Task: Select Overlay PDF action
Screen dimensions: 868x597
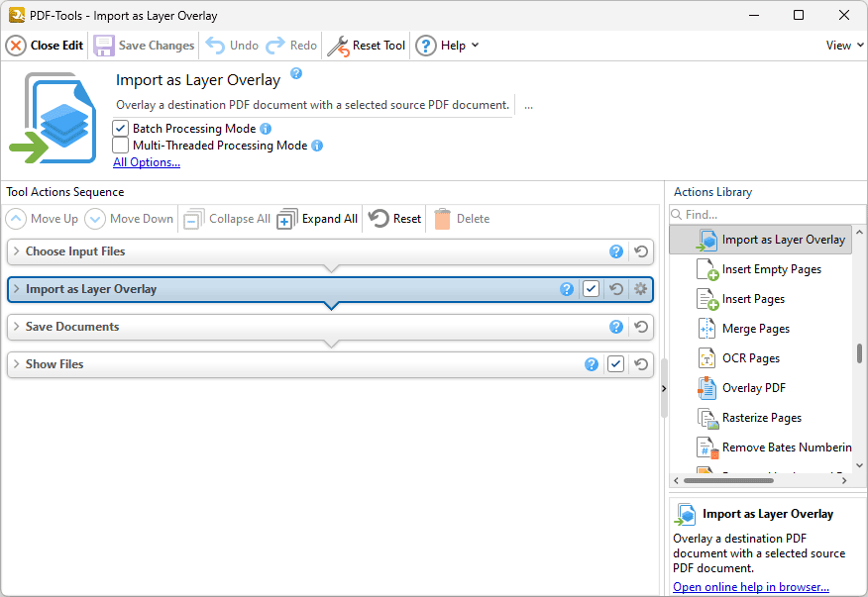Action: point(761,388)
